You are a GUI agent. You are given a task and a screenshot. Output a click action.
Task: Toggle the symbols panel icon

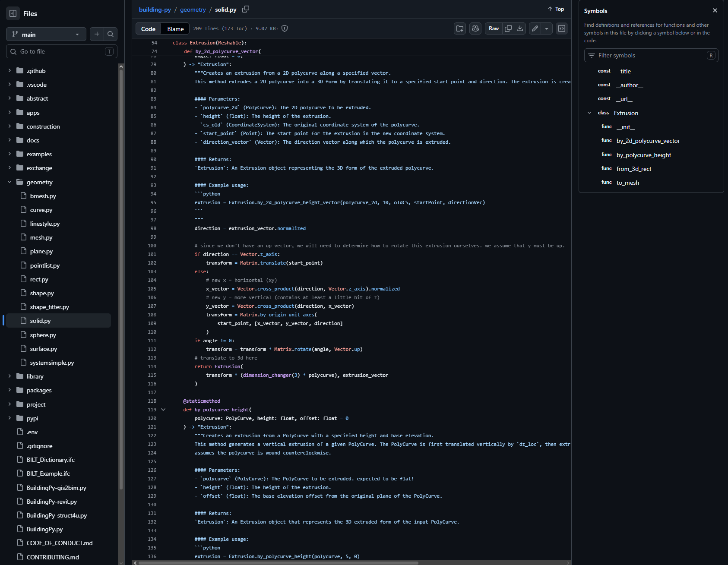(x=562, y=28)
